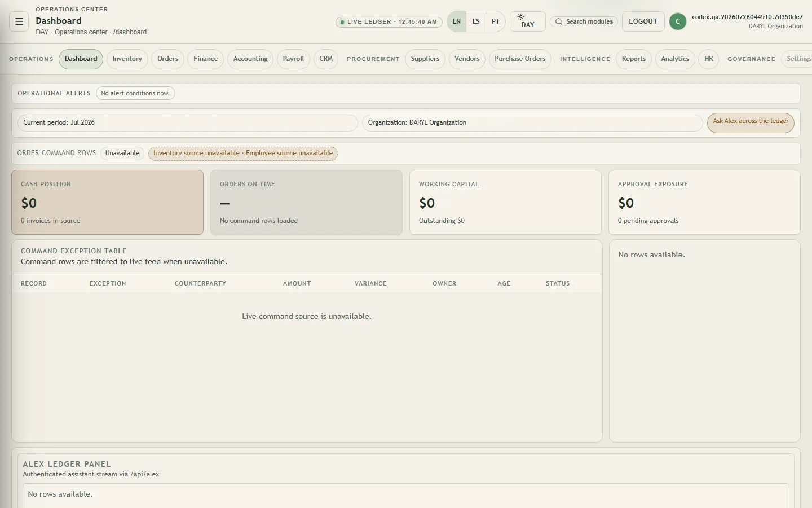Click the 'Unavailable' status chip

(122, 153)
